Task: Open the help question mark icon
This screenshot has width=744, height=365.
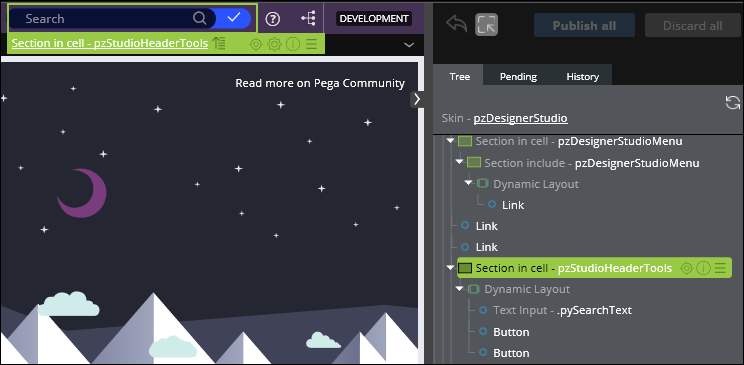Action: [272, 19]
